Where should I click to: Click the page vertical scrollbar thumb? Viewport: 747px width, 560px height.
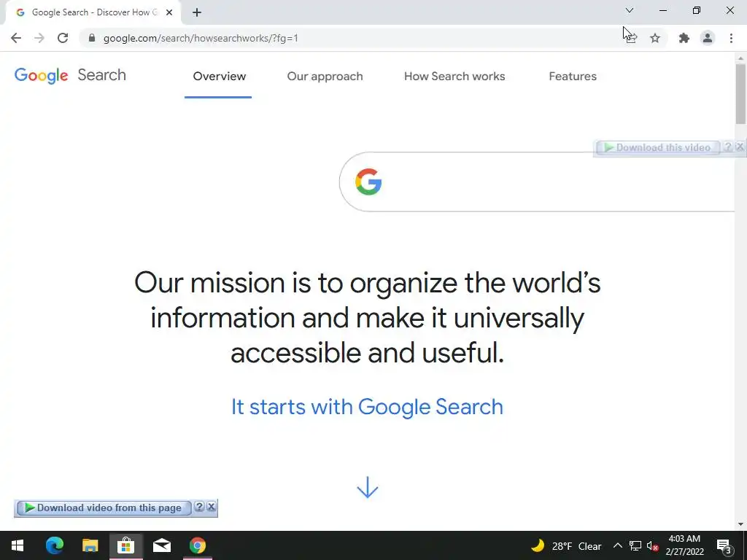(740, 94)
